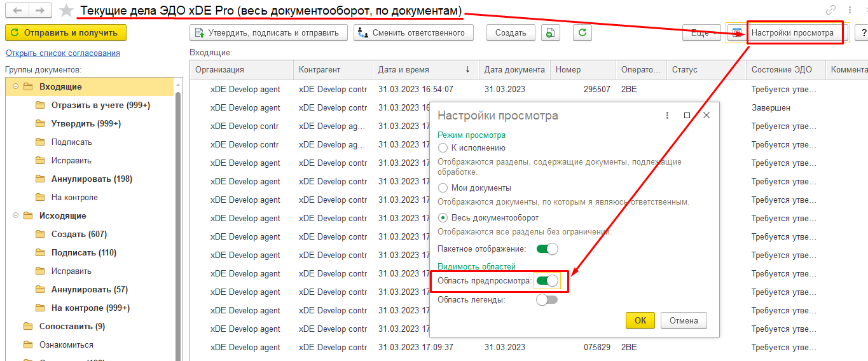Screen dimensions: 868x361
Task: Toggle the Пакетное отображение switch
Action: [547, 249]
